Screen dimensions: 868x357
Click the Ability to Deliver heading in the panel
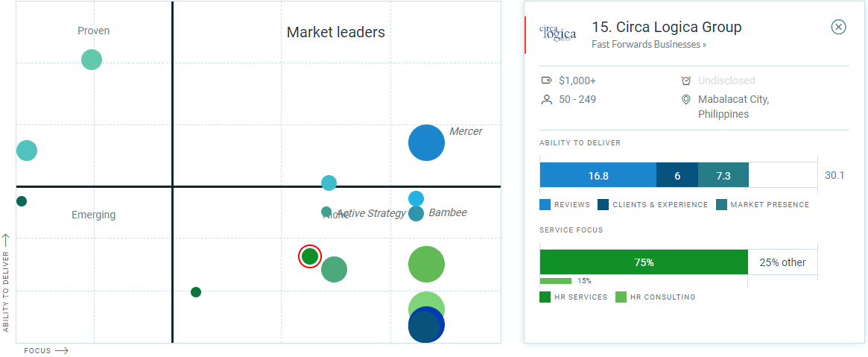tap(580, 143)
